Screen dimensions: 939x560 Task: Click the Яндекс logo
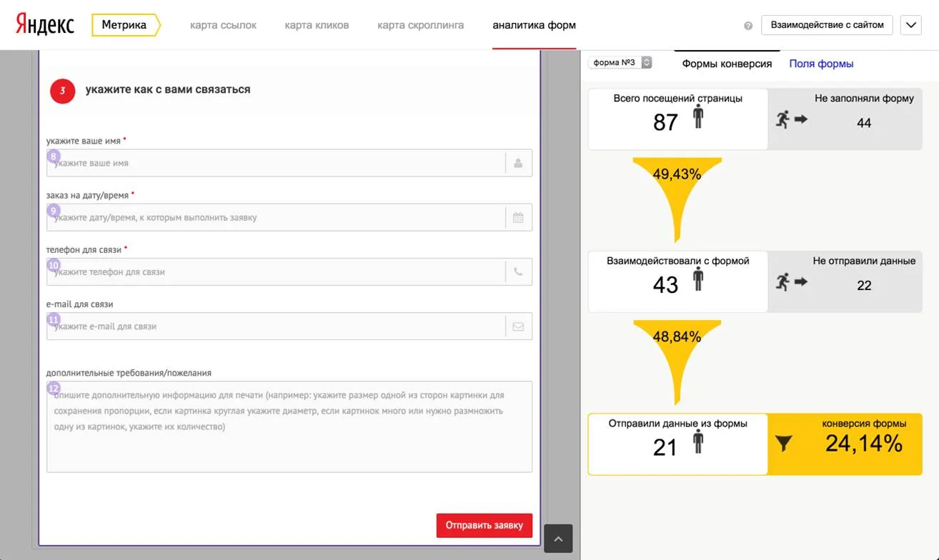pos(44,25)
